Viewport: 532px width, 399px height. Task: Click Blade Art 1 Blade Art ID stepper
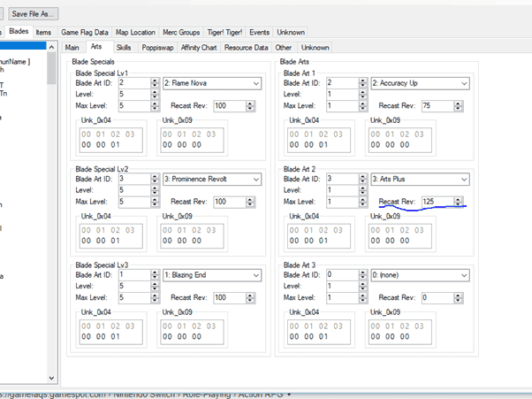pos(362,83)
